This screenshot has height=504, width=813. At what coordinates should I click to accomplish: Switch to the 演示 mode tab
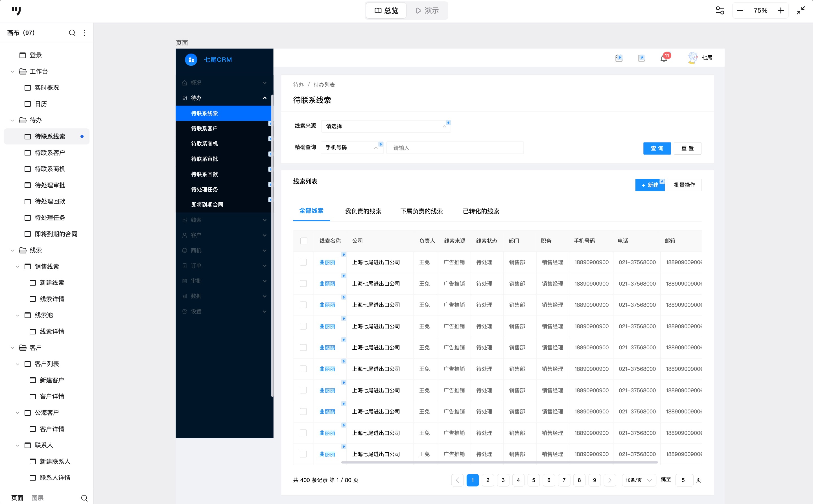click(427, 11)
